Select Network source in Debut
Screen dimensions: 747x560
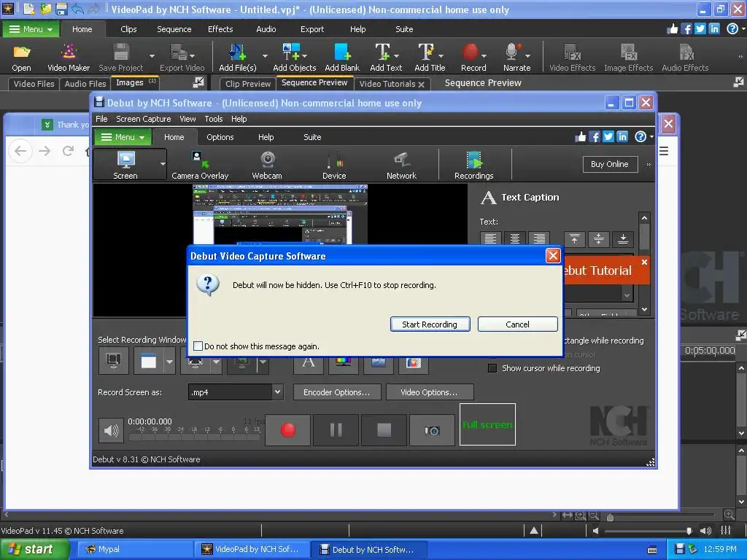point(402,164)
